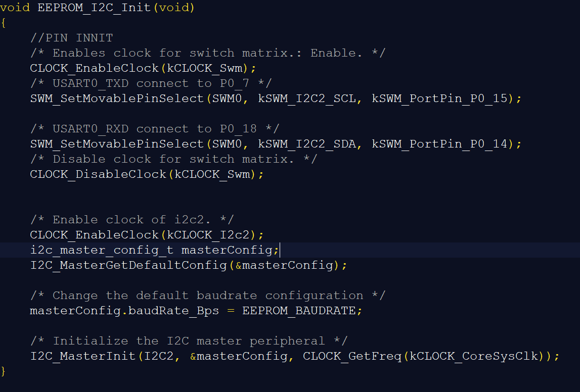Place cursor on baudRate_Bps member

(x=173, y=311)
